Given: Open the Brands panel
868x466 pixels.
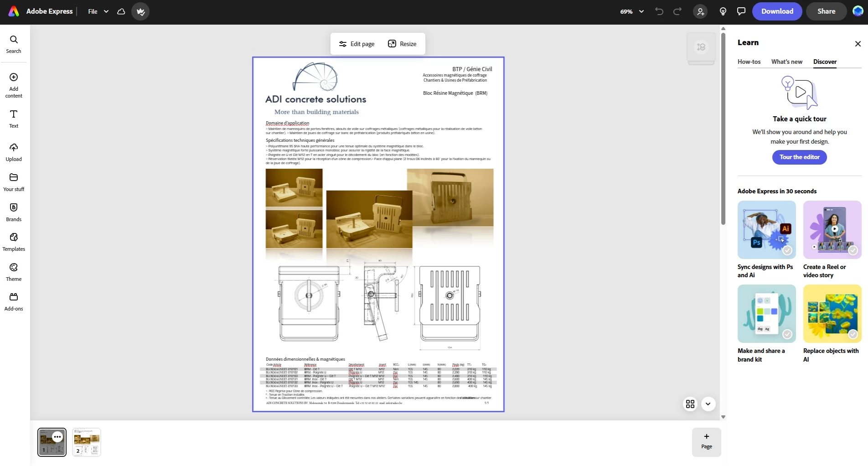Looking at the screenshot, I should point(14,212).
